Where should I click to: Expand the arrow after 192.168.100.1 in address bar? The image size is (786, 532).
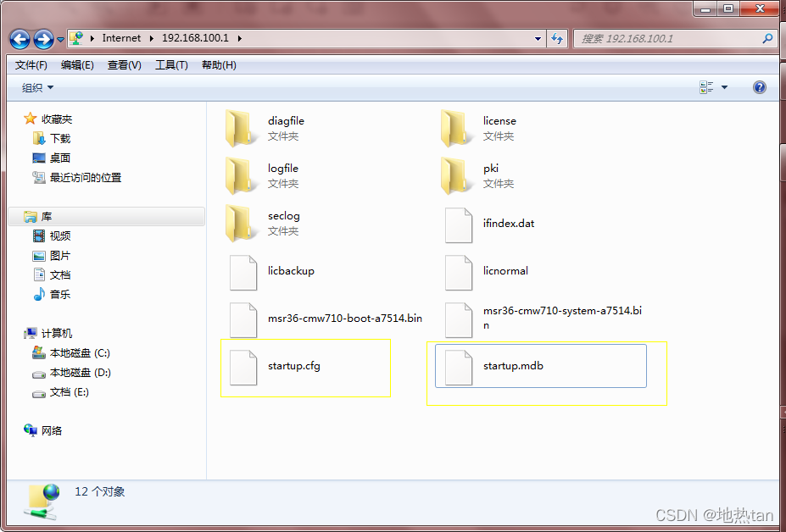point(240,38)
